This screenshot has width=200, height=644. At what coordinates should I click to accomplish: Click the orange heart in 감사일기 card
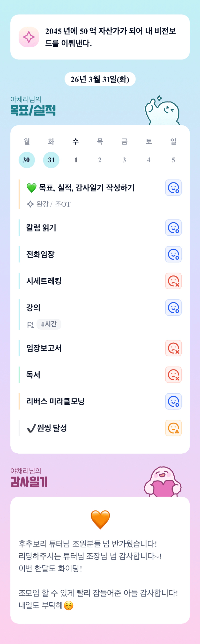(100, 520)
